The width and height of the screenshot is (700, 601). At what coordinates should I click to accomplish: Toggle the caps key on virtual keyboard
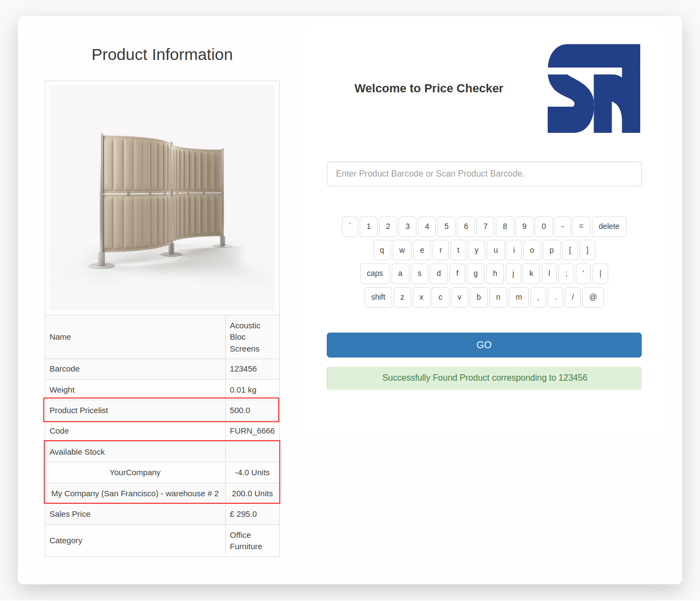[375, 274]
